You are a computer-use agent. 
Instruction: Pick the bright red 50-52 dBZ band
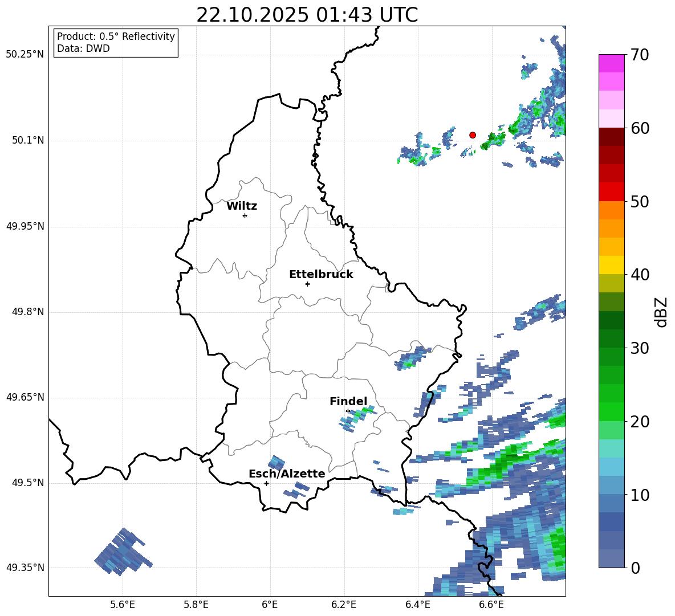point(612,192)
